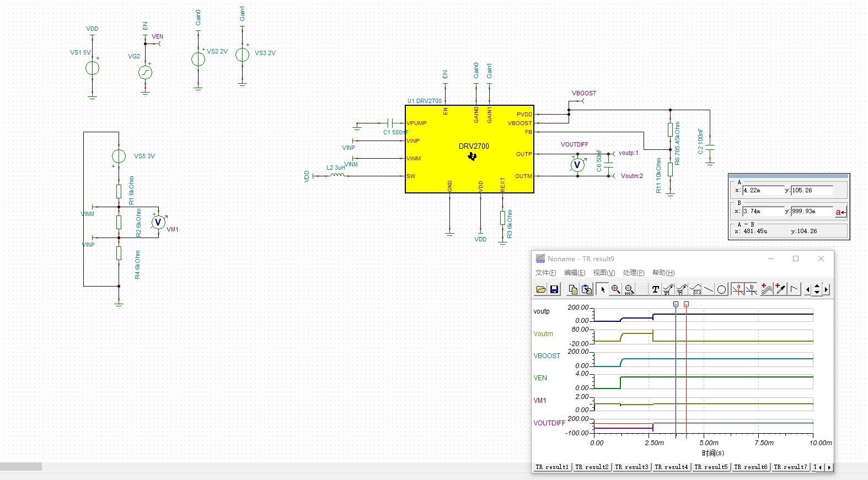The width and height of the screenshot is (868, 480).
Task: Switch to TR result5 tab
Action: coord(711,467)
